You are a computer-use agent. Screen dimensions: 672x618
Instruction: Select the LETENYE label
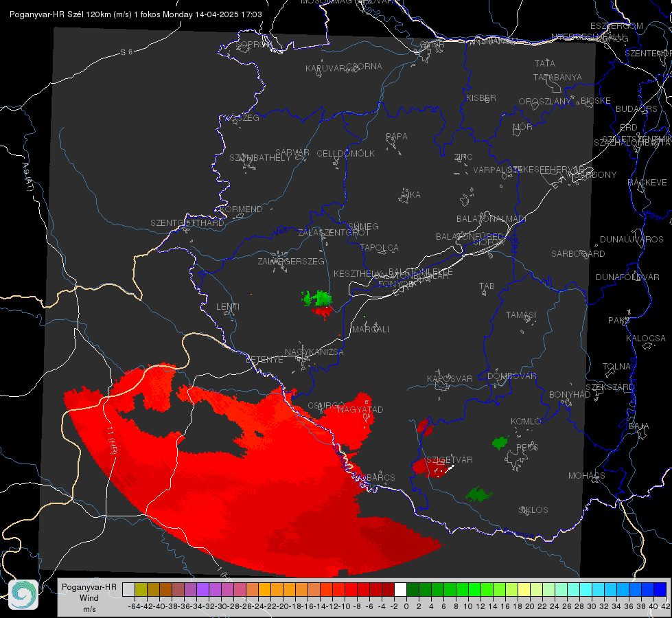(x=264, y=359)
